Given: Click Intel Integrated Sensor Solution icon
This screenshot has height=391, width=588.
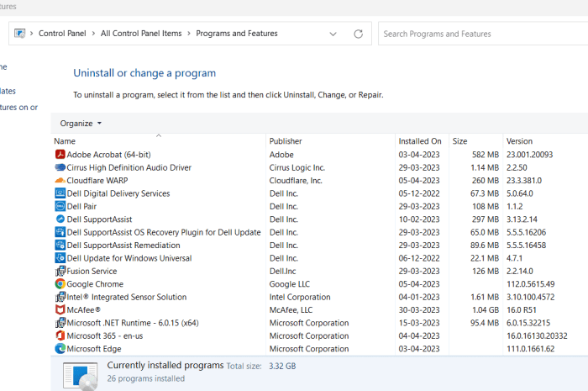Looking at the screenshot, I should point(60,297).
